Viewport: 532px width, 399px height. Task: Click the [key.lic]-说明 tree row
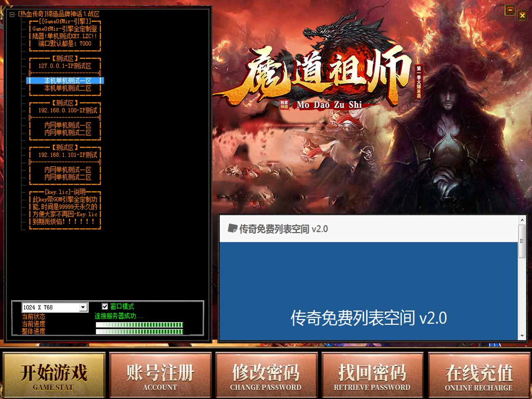[x=65, y=192]
